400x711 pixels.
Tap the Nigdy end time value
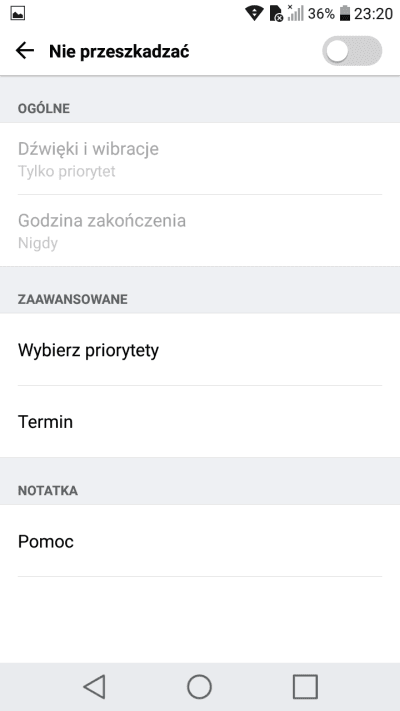point(38,243)
